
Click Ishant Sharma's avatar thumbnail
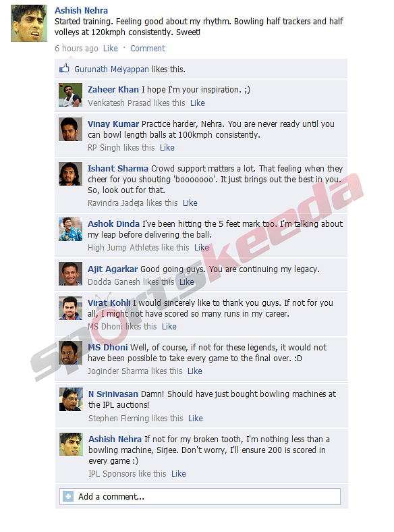[71, 174]
